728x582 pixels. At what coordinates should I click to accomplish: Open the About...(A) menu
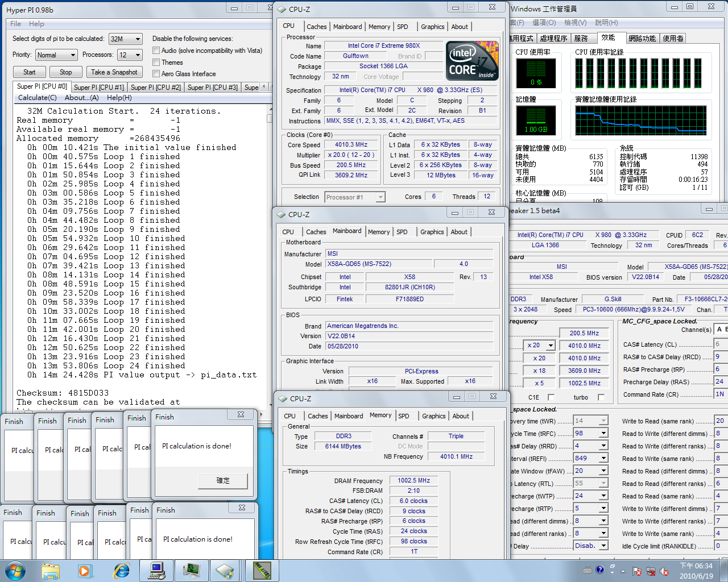point(82,98)
